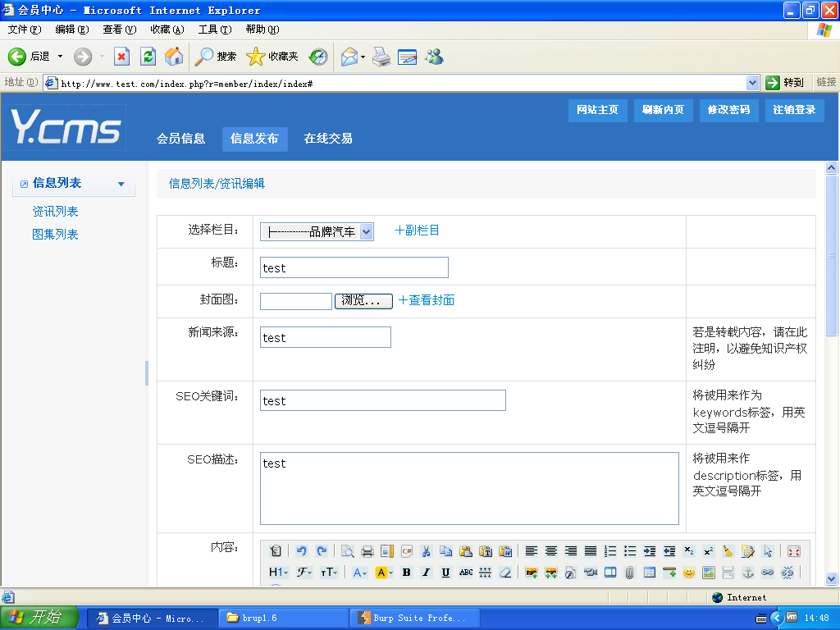Clear HTML with the broom icon
This screenshot has height=630, width=840.
[728, 550]
